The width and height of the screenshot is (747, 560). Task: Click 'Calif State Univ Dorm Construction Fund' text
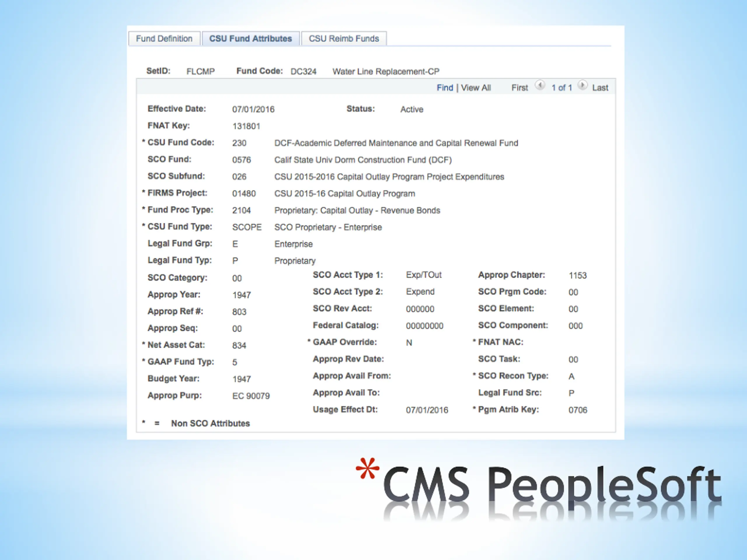[x=363, y=160]
